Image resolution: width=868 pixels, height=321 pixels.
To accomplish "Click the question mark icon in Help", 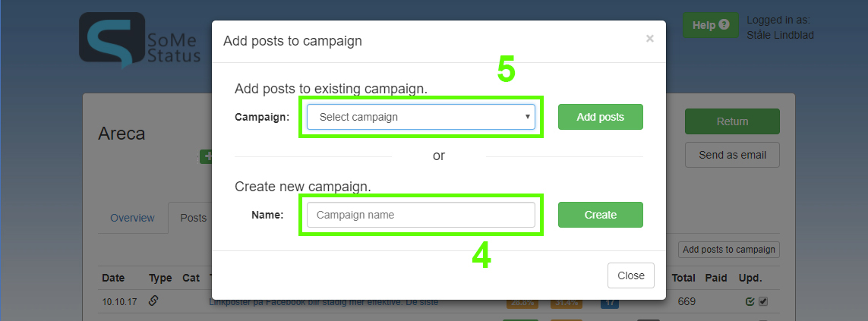I will click(x=724, y=25).
